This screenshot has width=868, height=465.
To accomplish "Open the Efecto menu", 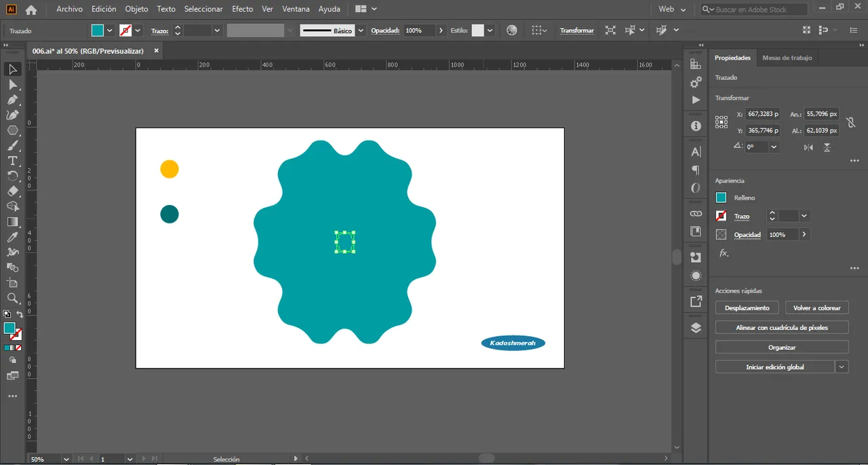I will tap(242, 10).
